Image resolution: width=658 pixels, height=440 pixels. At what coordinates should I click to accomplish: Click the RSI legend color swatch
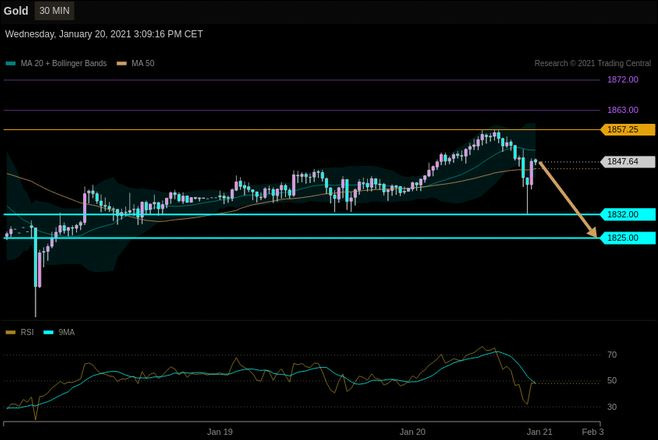point(10,332)
